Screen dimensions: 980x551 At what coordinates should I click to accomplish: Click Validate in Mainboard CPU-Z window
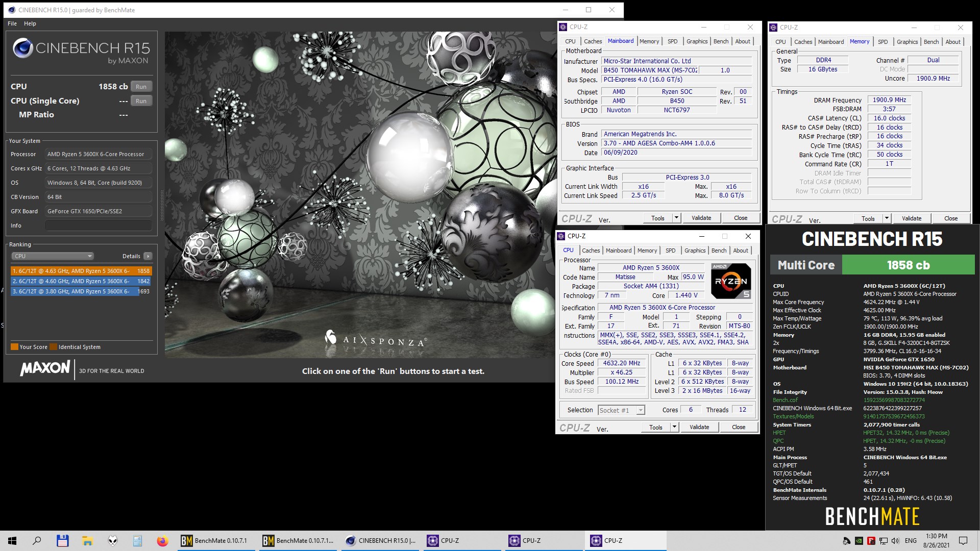click(x=701, y=218)
